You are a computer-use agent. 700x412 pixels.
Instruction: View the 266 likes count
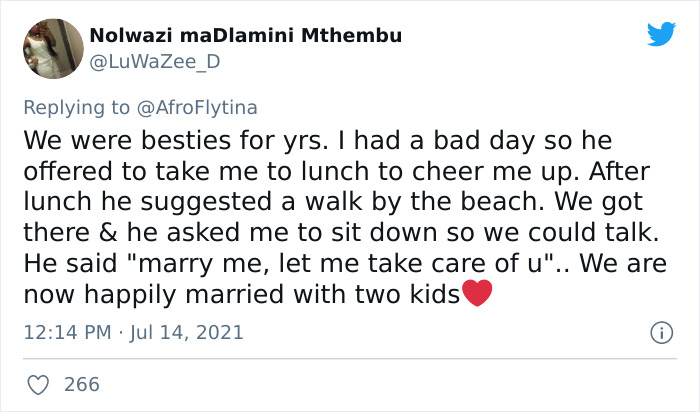[82, 384]
